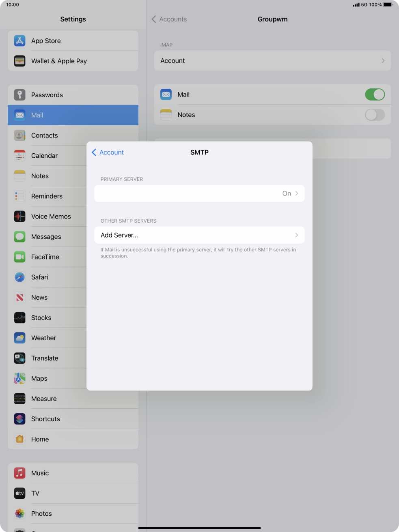Tap the Maps icon in sidebar
The image size is (399, 532).
[x=19, y=378]
